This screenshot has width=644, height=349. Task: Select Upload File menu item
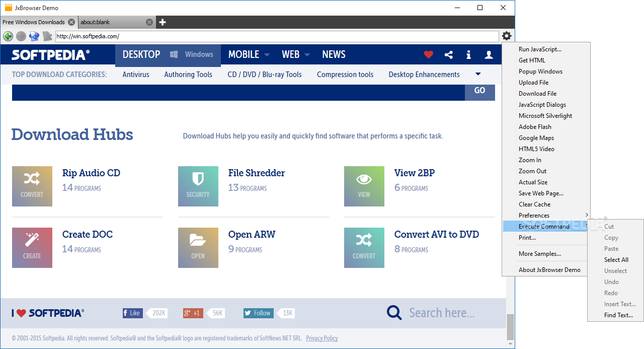(533, 83)
